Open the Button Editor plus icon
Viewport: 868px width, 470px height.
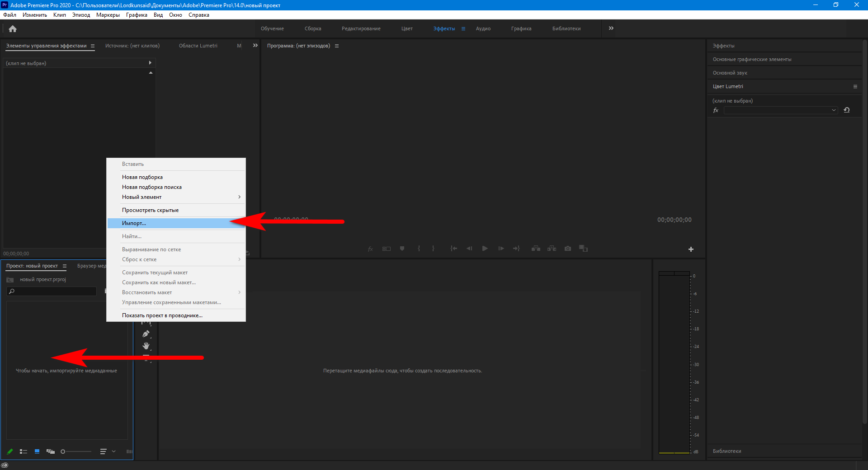[691, 249]
